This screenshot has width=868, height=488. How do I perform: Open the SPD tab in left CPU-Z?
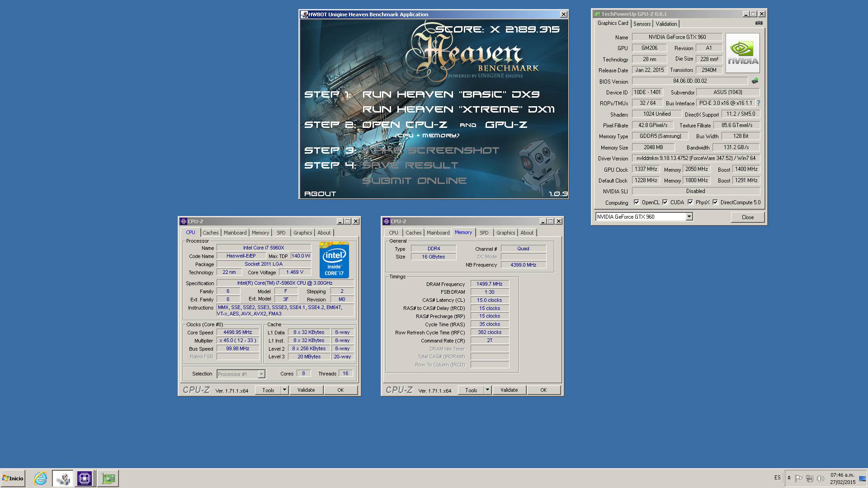(x=281, y=233)
